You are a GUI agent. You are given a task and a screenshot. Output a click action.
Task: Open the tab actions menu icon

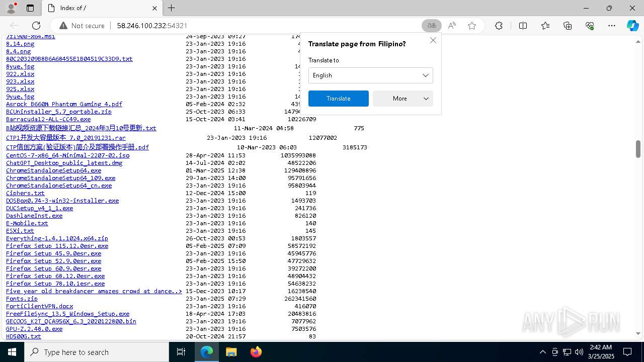tap(30, 8)
